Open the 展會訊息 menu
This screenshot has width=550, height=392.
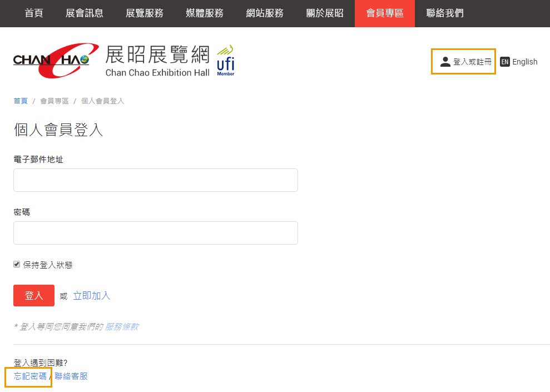pos(85,13)
